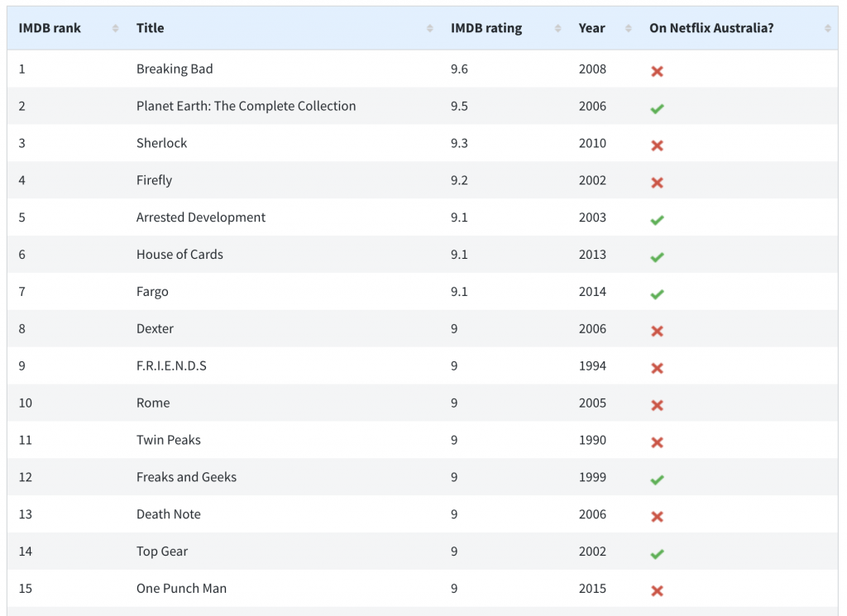This screenshot has width=847, height=616.
Task: Click the year 2008 cell
Action: (592, 69)
